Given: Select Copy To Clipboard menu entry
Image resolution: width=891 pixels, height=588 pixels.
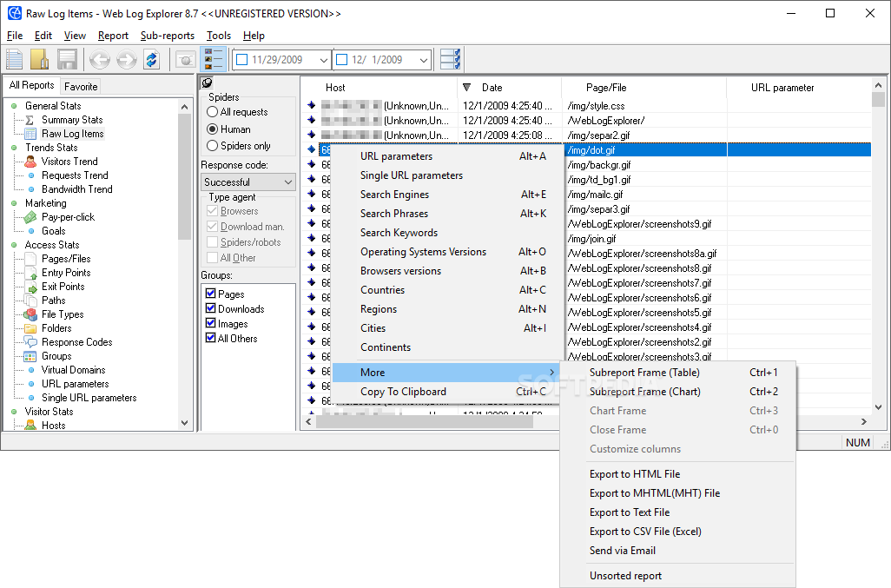Looking at the screenshot, I should click(x=446, y=392).
